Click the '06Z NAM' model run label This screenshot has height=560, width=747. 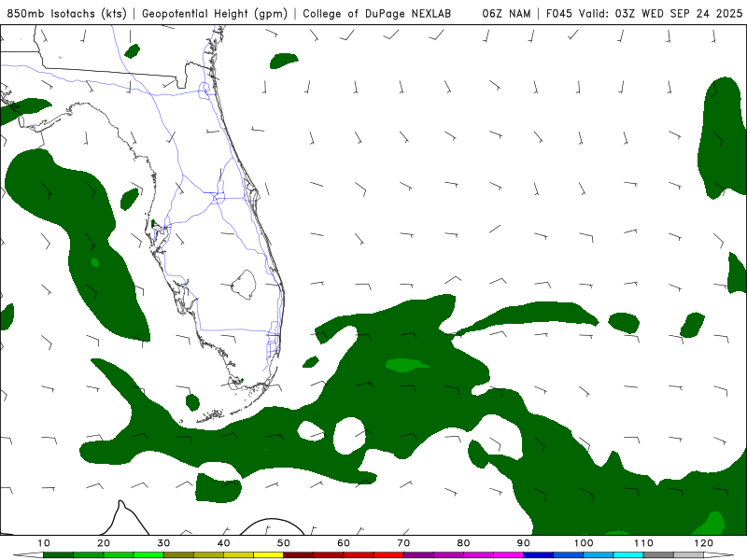point(506,13)
